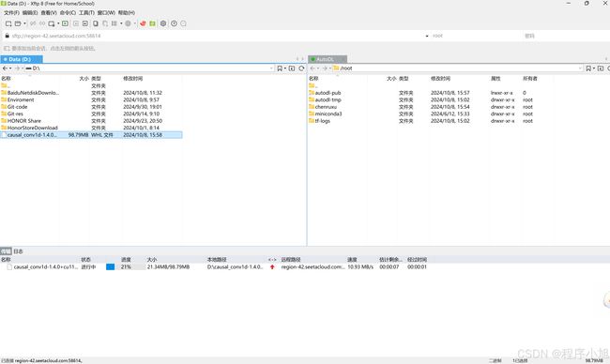
Task: Click the boxed arrow icon before copy icon
Action: (x=85, y=23)
